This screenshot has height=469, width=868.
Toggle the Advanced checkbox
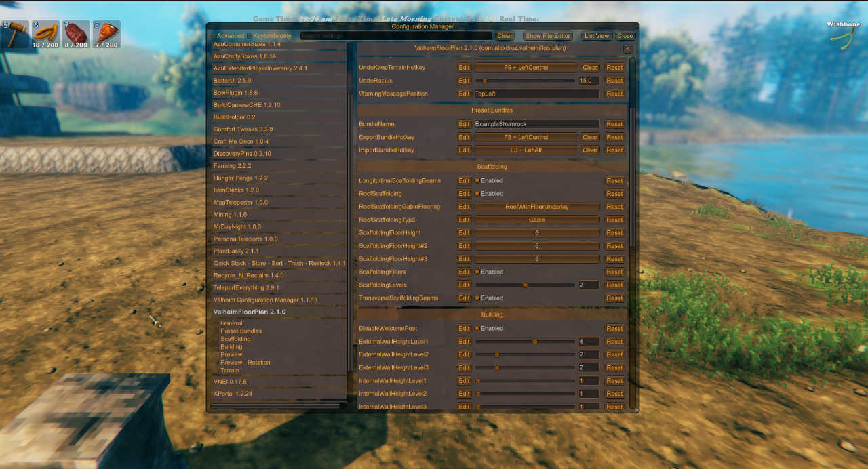213,36
